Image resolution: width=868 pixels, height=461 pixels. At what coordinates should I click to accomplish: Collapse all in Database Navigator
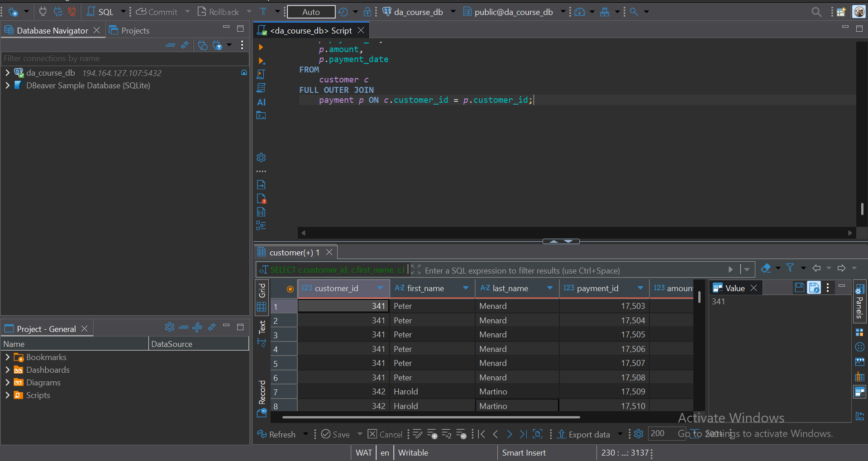170,45
